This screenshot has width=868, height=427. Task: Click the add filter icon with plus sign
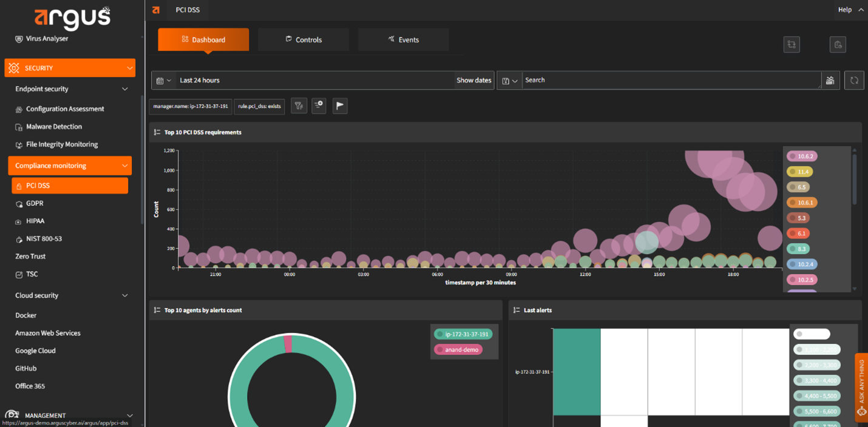(319, 106)
